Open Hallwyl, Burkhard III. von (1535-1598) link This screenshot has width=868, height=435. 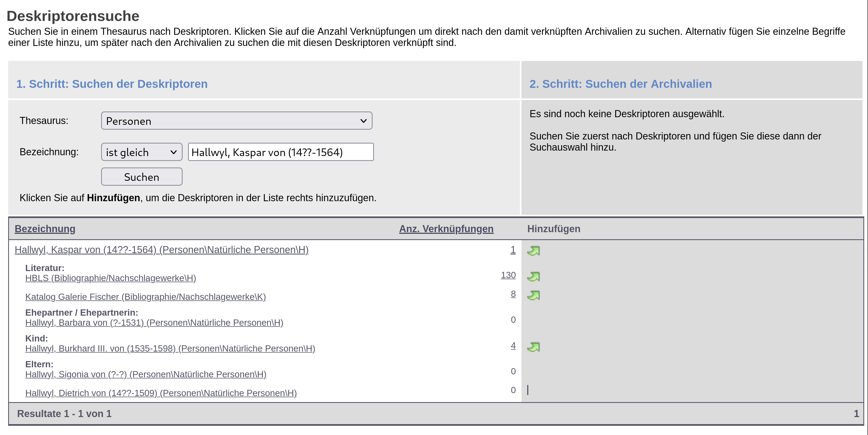pyautogui.click(x=170, y=349)
